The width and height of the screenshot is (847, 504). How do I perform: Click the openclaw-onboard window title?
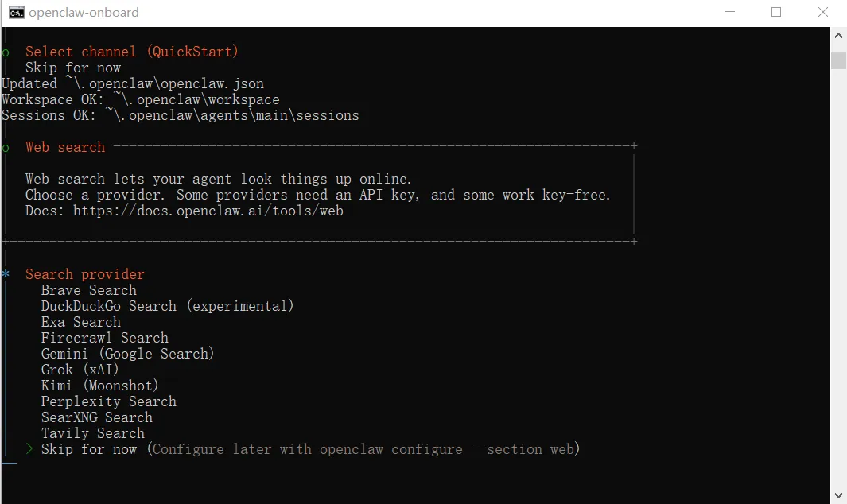(84, 12)
